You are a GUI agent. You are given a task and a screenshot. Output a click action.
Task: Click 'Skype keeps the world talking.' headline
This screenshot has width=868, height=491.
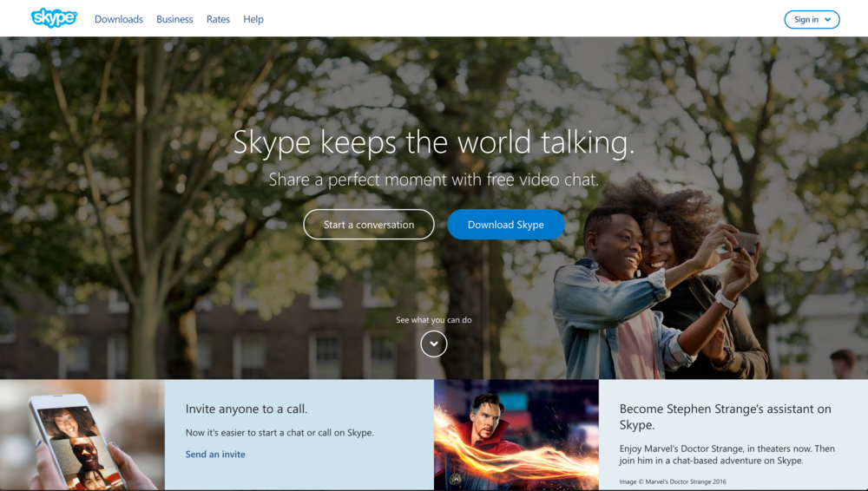coord(433,143)
